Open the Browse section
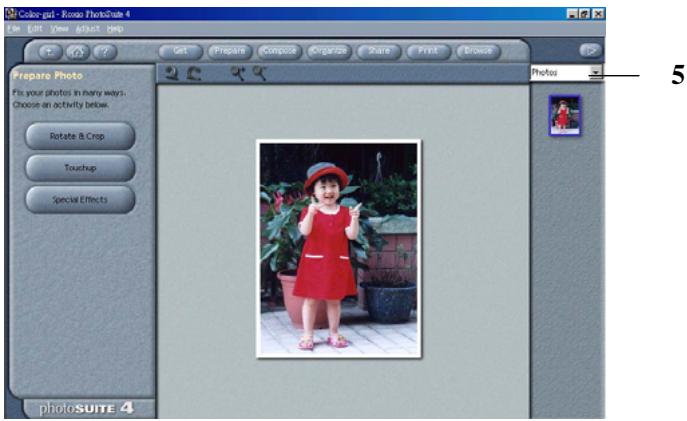The image size is (687, 421). (x=478, y=51)
